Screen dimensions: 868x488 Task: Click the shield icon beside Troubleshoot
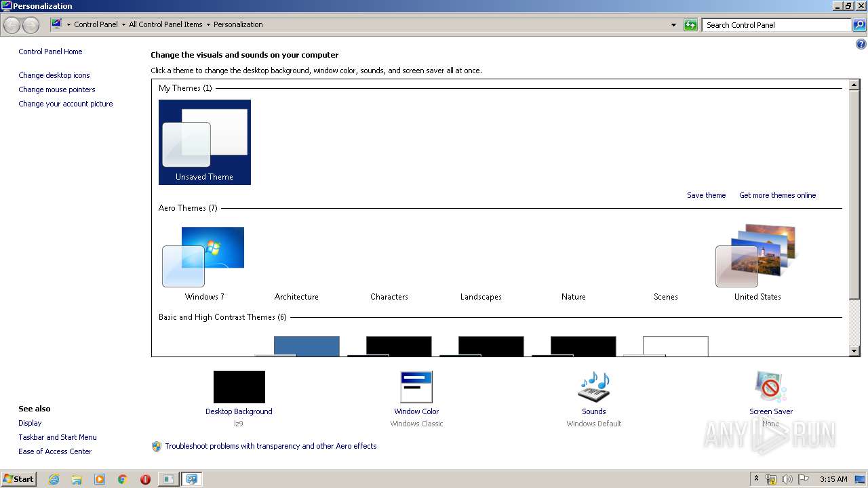coord(157,446)
